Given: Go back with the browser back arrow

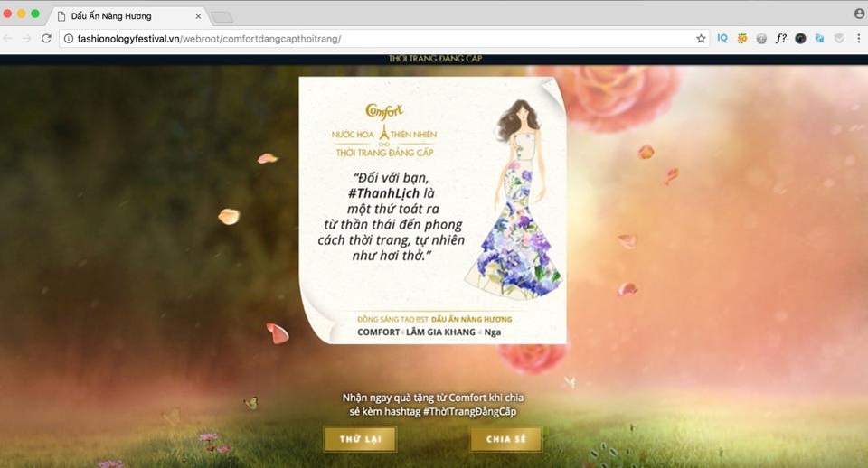Looking at the screenshot, I should coord(8,38).
